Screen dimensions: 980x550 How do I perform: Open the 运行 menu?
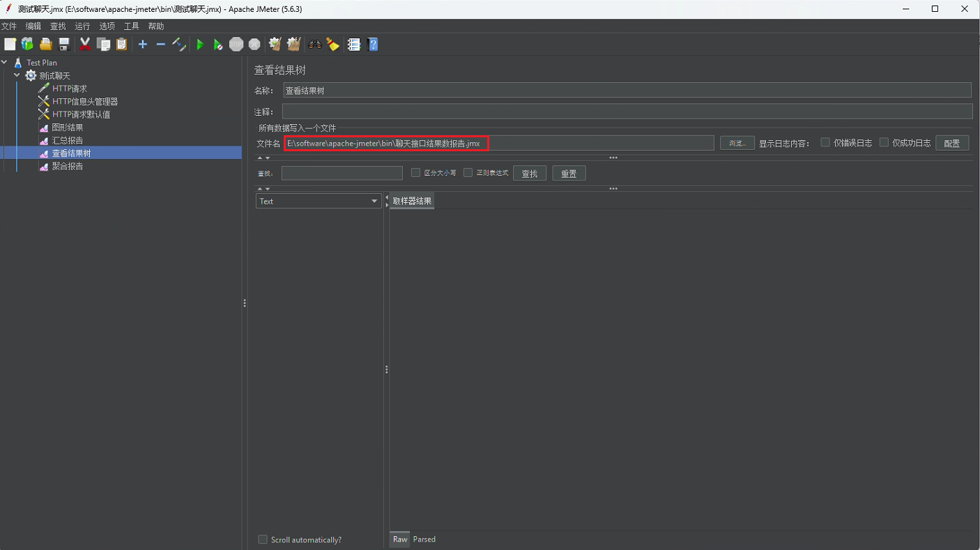pyautogui.click(x=82, y=26)
